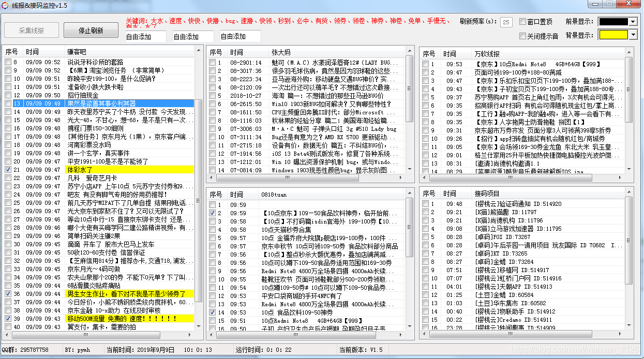Select the row 河南彩票没水吗

(x=99, y=145)
